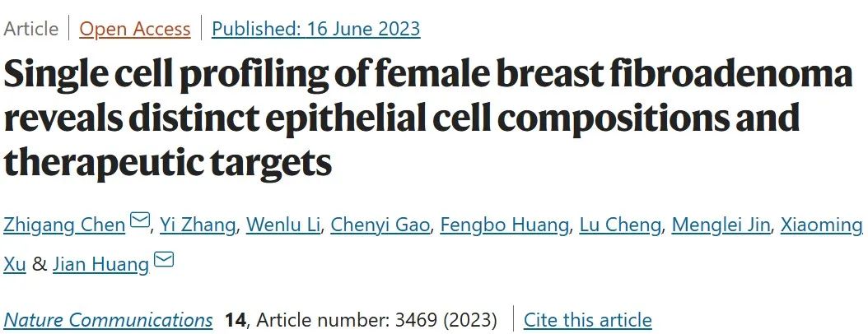Open the Nature Communications journal link
Image resolution: width=868 pixels, height=334 pixels.
[x=108, y=320]
